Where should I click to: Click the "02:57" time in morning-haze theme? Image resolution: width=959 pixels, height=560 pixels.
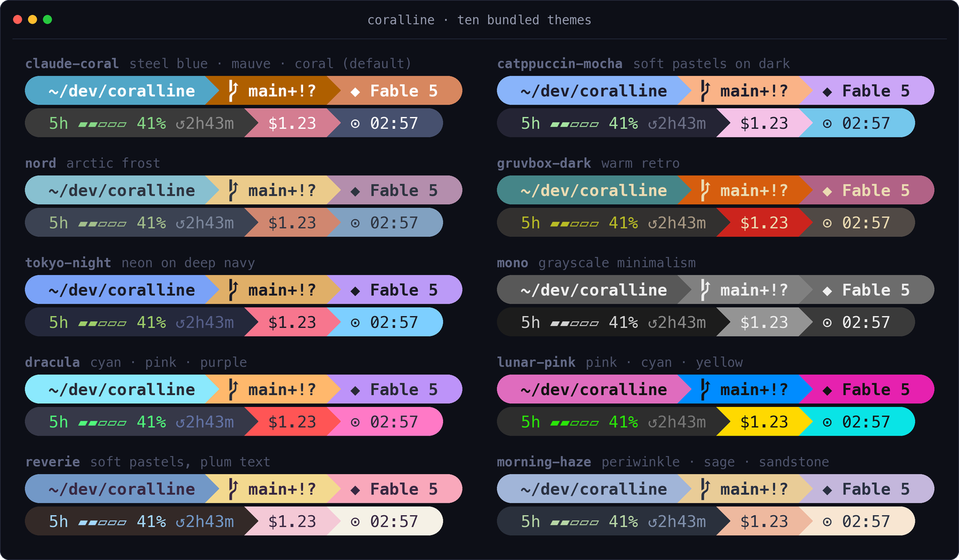tap(866, 521)
